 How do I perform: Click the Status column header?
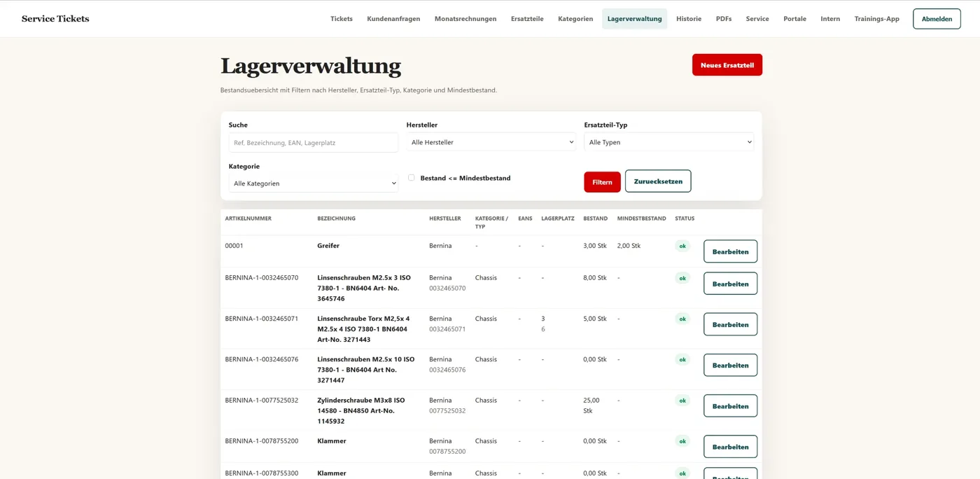685,218
